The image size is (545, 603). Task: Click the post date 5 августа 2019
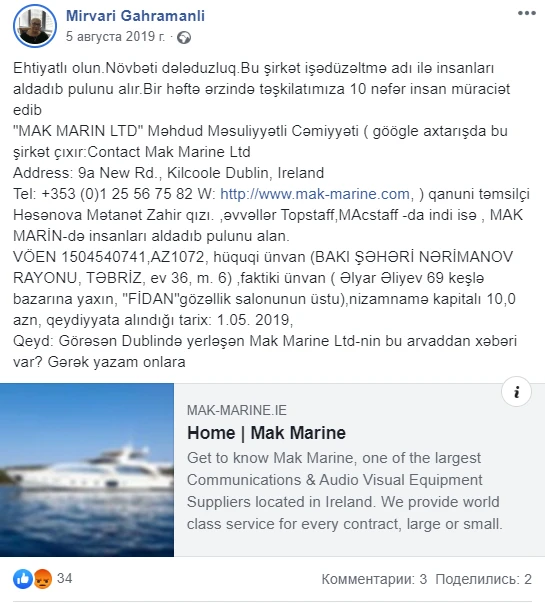[x=115, y=37]
